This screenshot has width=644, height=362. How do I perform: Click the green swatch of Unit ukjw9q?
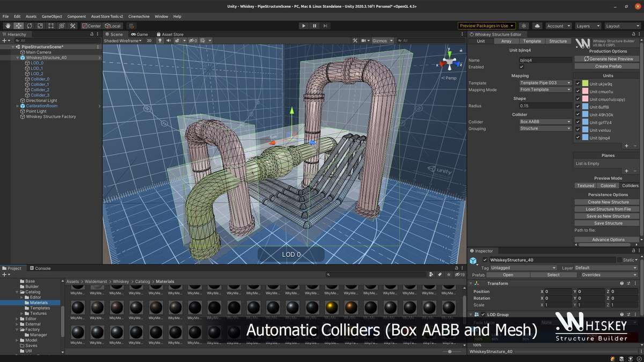tap(585, 84)
